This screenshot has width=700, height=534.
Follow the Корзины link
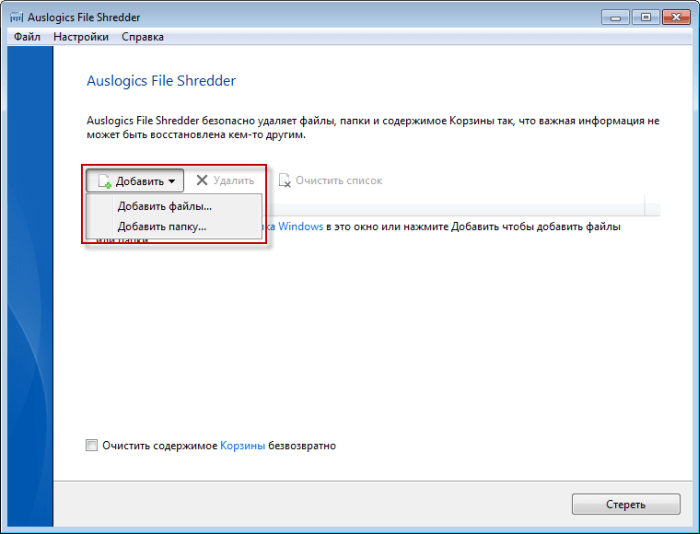click(242, 446)
